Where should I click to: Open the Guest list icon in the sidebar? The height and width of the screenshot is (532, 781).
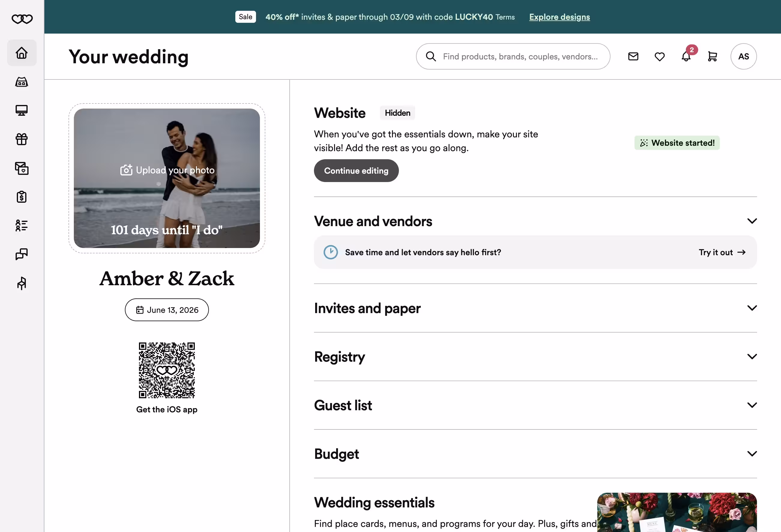tap(22, 225)
